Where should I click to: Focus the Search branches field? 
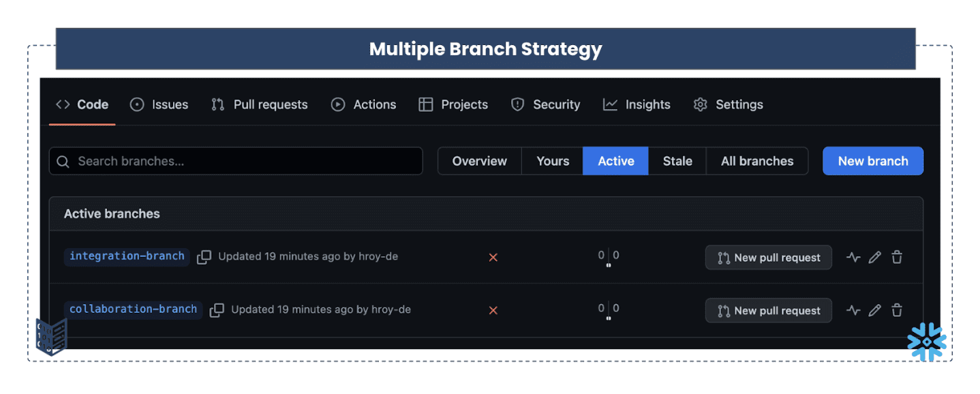pos(236,162)
